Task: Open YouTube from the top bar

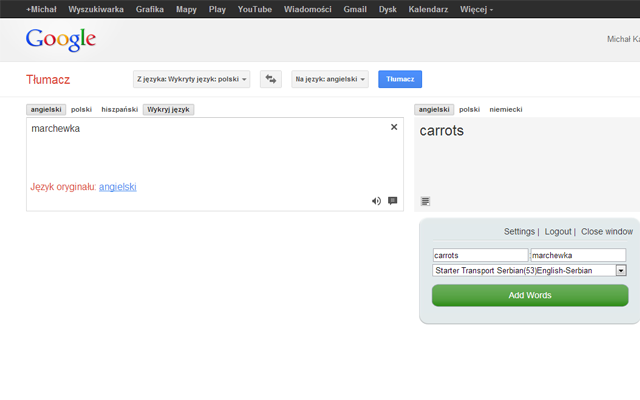Action: point(255,9)
